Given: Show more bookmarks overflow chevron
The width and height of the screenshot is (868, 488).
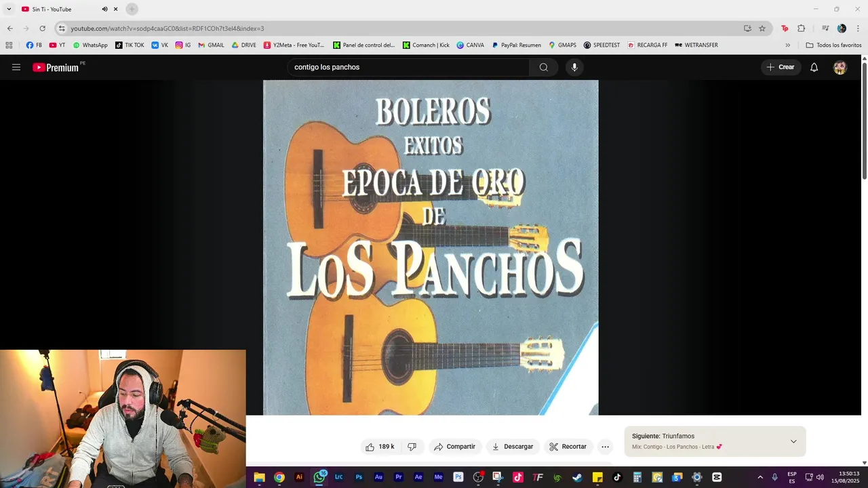Looking at the screenshot, I should tap(787, 45).
